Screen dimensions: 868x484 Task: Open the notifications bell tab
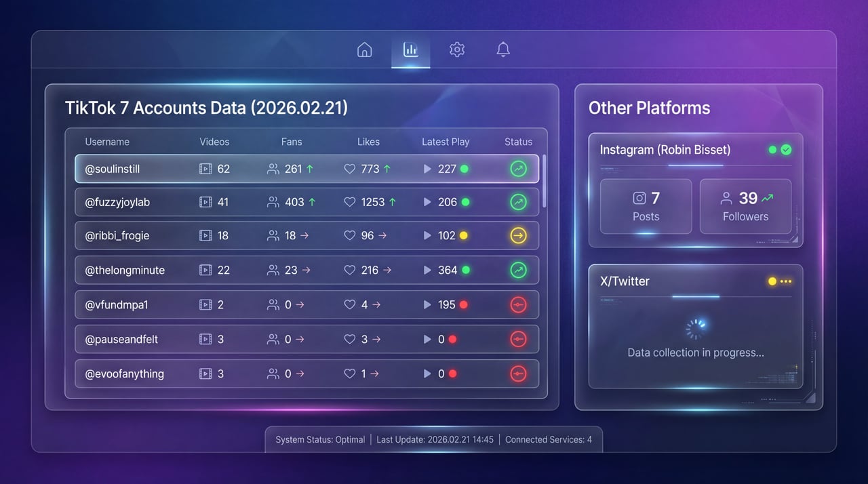[x=503, y=49]
